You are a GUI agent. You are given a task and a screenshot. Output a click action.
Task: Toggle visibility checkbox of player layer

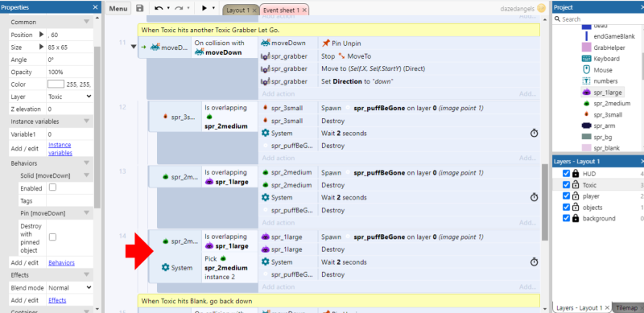(566, 196)
